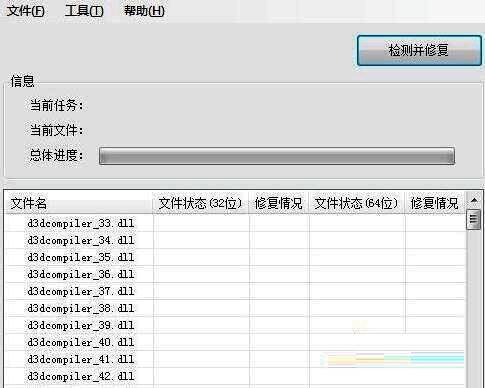This screenshot has height=388, width=485.
Task: Click first 修复情况 column header after 32位
Action: pos(279,203)
